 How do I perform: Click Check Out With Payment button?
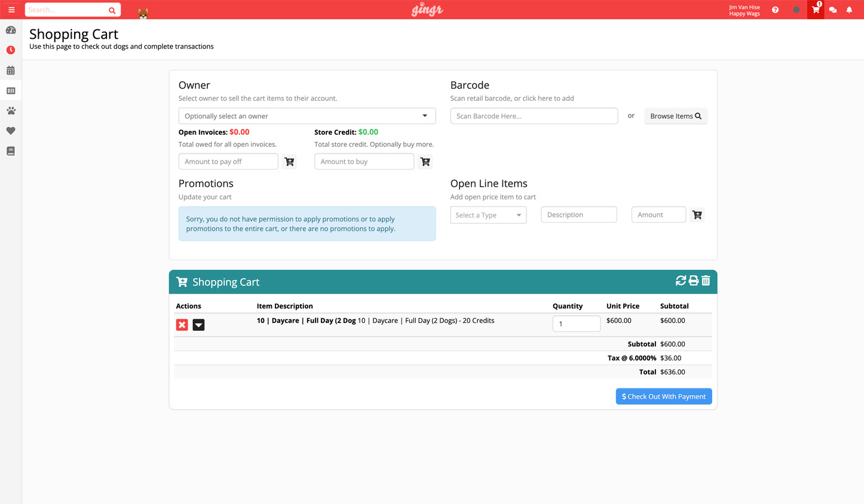[663, 397]
